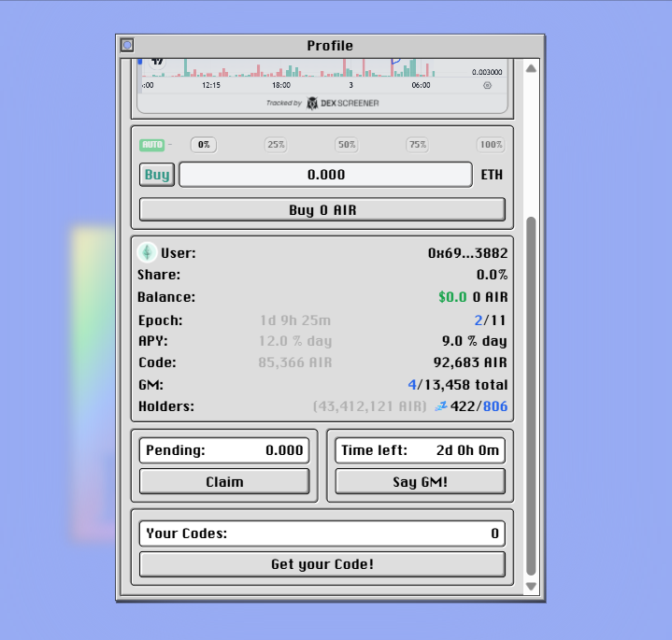This screenshot has height=640, width=672.
Task: Click the Buy 0 AIR button
Action: click(322, 209)
